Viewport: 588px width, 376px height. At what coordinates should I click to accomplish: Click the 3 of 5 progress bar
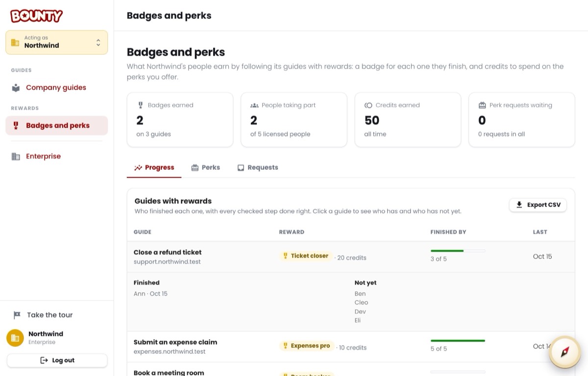458,251
